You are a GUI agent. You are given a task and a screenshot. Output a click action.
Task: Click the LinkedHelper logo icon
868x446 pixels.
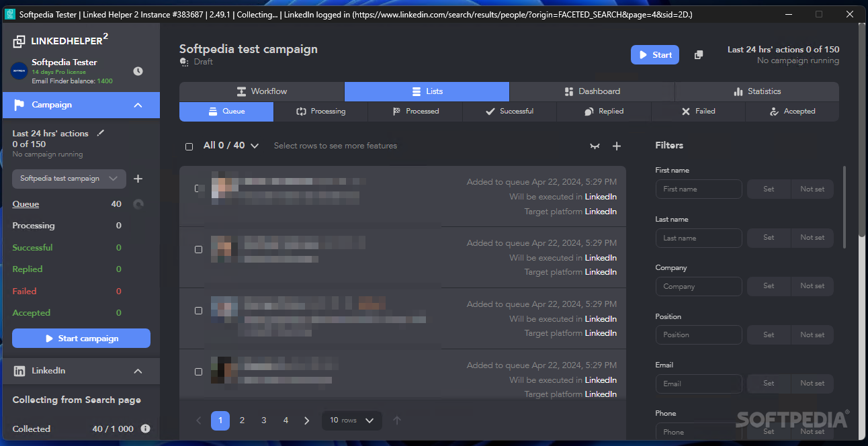click(x=19, y=42)
